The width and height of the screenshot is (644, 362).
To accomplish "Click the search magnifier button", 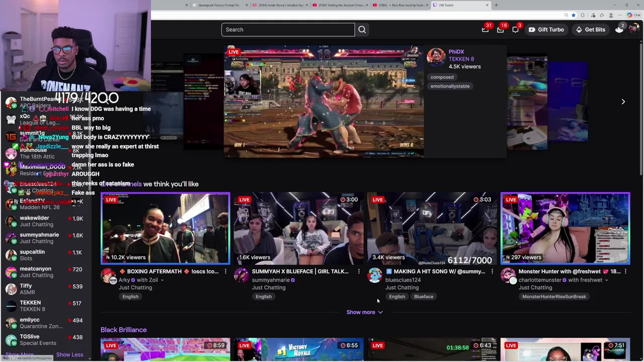I will click(362, 30).
